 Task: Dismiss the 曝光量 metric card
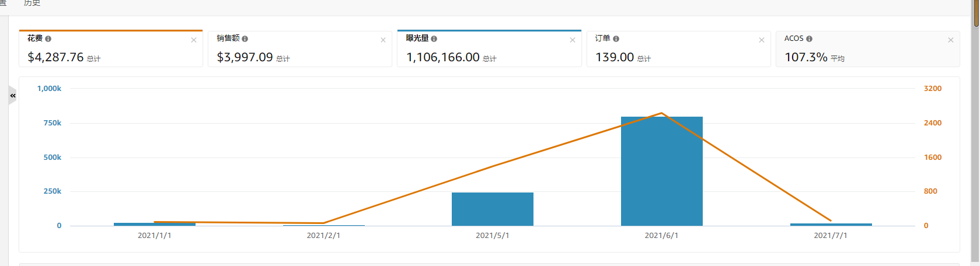[573, 40]
